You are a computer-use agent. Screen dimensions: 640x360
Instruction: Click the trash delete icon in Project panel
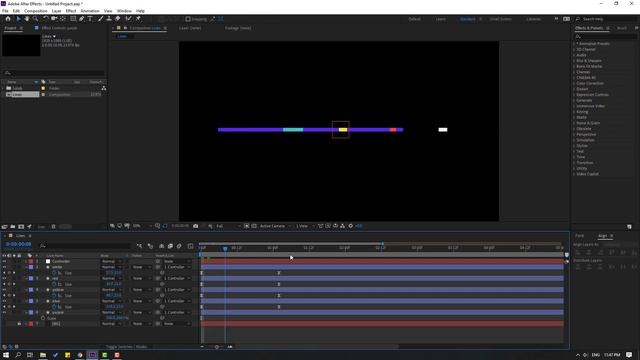point(53,227)
